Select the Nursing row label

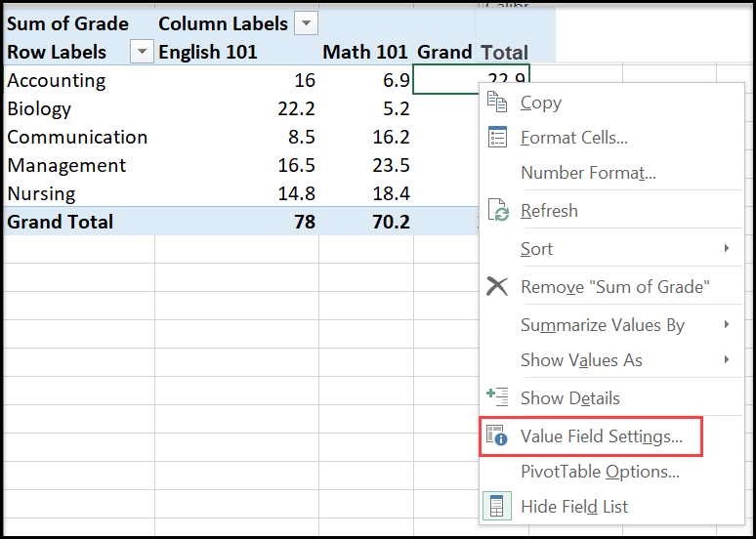pyautogui.click(x=41, y=193)
